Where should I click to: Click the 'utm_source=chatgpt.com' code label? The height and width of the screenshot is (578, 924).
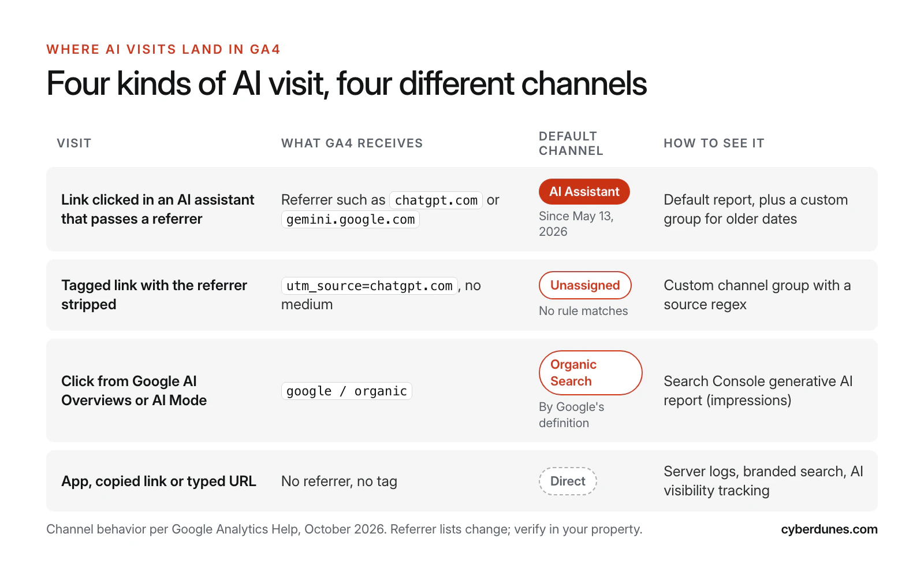[x=370, y=286]
